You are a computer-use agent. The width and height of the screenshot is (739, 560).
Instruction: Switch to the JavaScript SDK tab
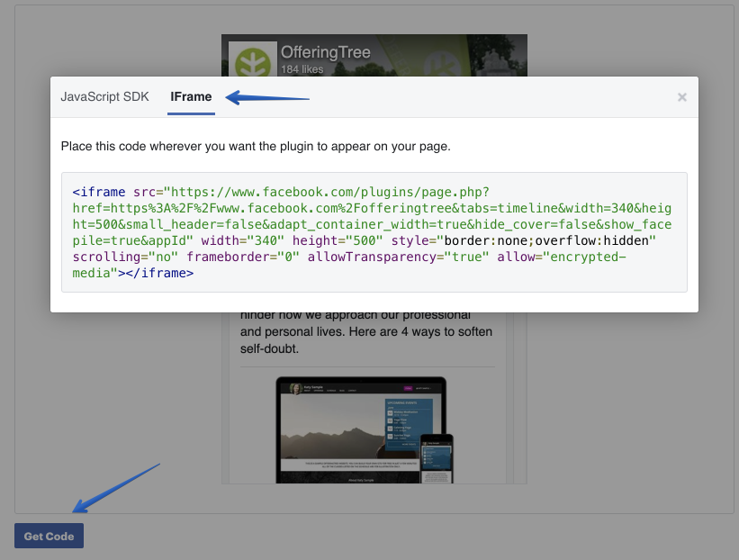coord(105,96)
